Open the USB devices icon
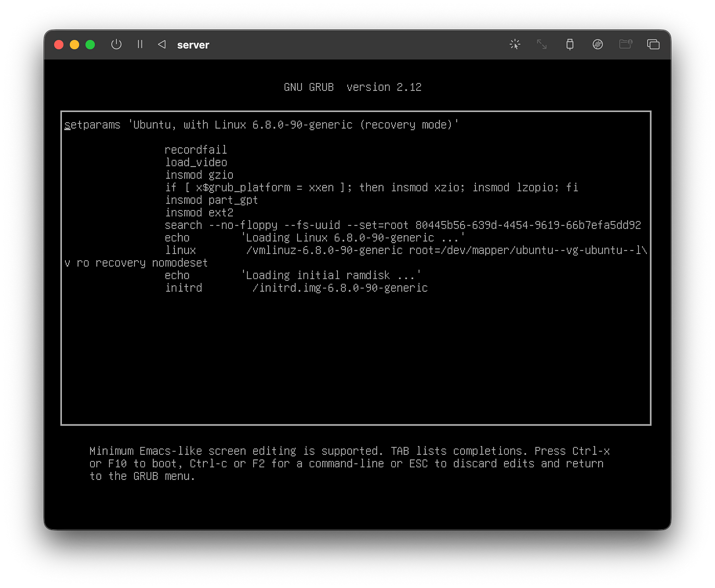The height and width of the screenshot is (588, 715). click(570, 45)
